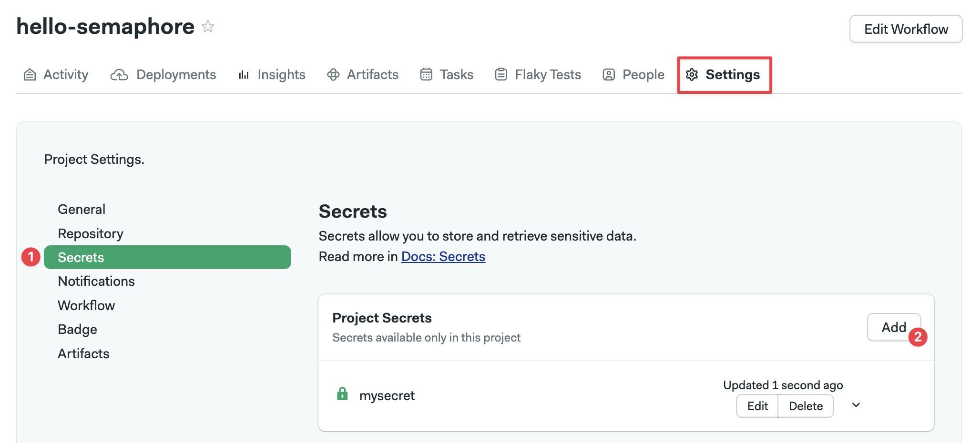Open the Docs: Secrets link
The image size is (980, 443).
(443, 256)
